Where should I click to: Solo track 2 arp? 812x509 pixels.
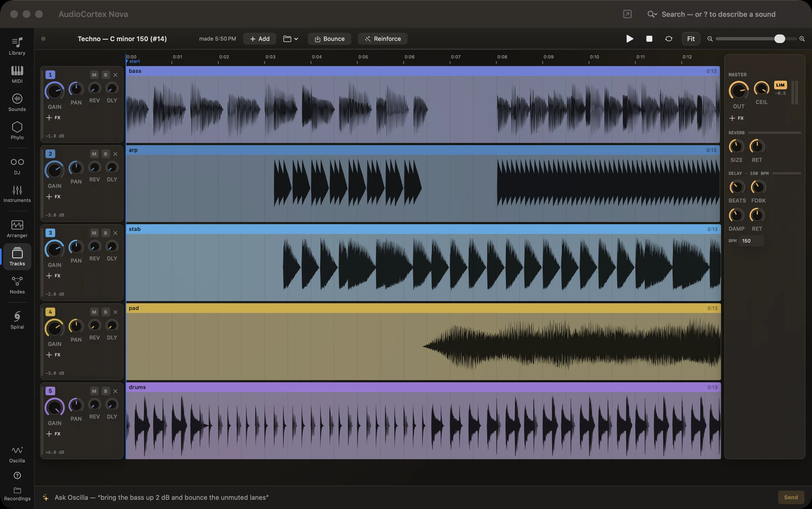(106, 154)
